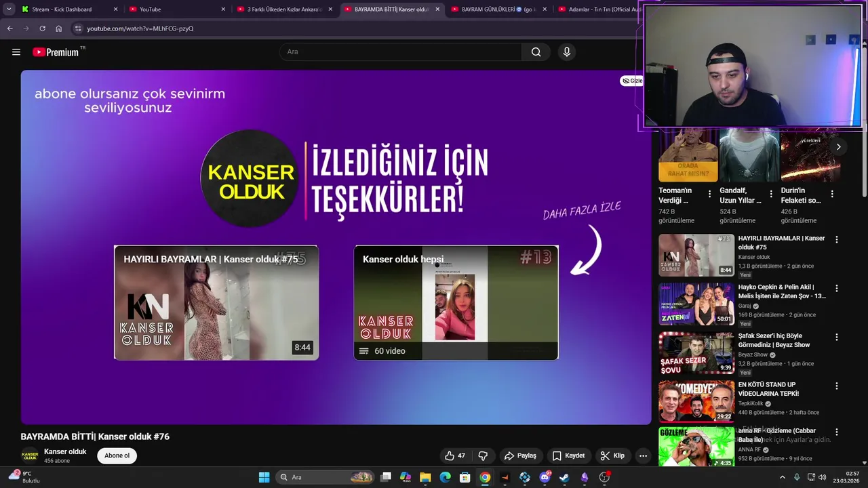
Task: Save the video with Kaydet
Action: click(568, 455)
